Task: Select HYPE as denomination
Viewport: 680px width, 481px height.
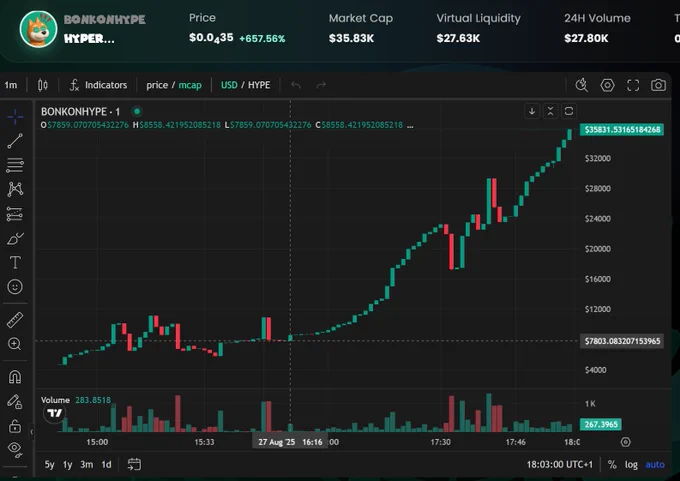Action: pos(259,85)
